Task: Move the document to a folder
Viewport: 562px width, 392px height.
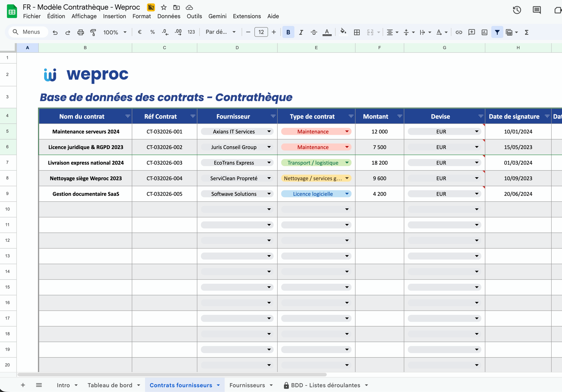Action: (x=177, y=7)
